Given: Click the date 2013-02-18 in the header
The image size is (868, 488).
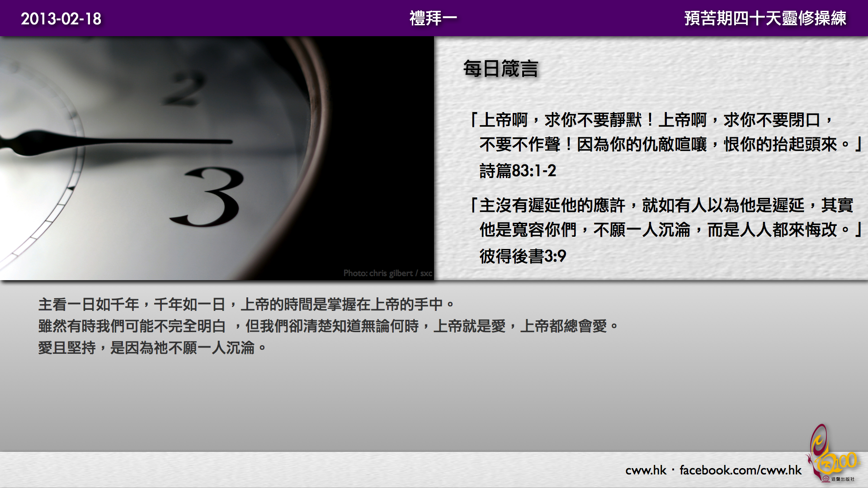Looking at the screenshot, I should 61,19.
